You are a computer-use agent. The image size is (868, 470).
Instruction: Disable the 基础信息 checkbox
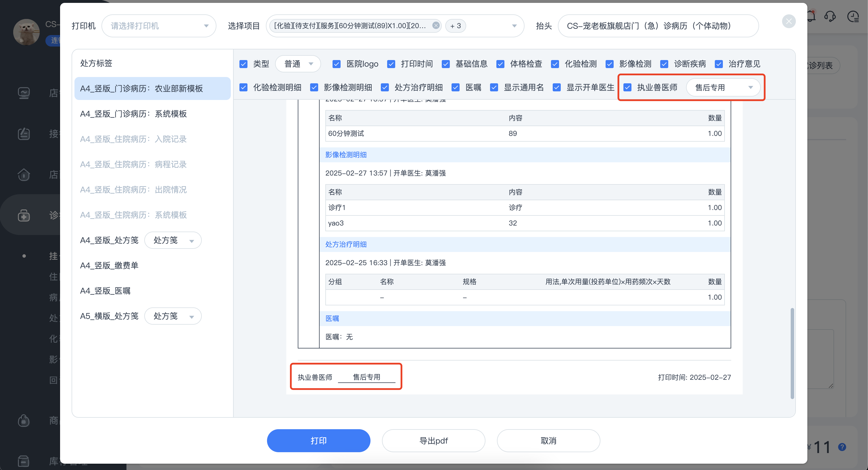pos(445,64)
